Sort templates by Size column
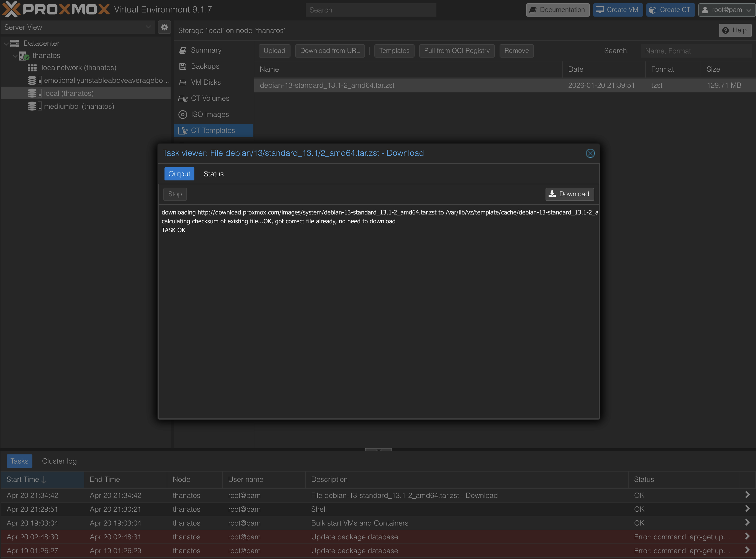This screenshot has height=559, width=756. pyautogui.click(x=728, y=69)
